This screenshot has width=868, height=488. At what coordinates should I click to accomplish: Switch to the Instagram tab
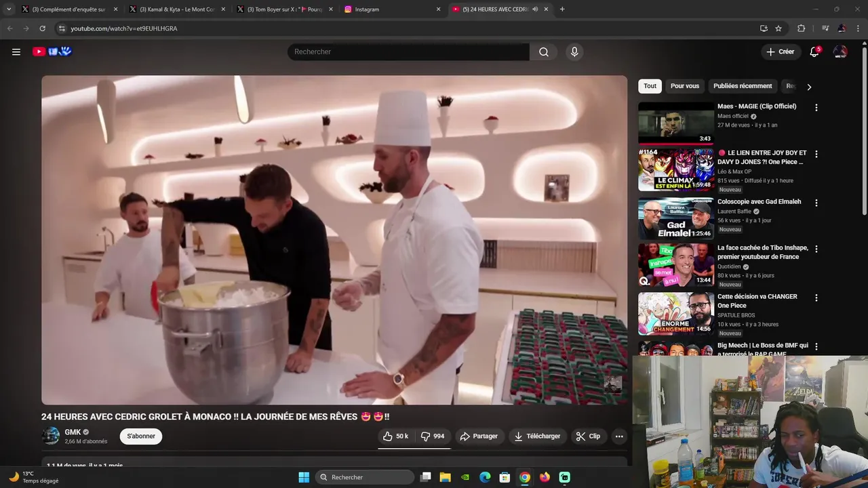(392, 9)
